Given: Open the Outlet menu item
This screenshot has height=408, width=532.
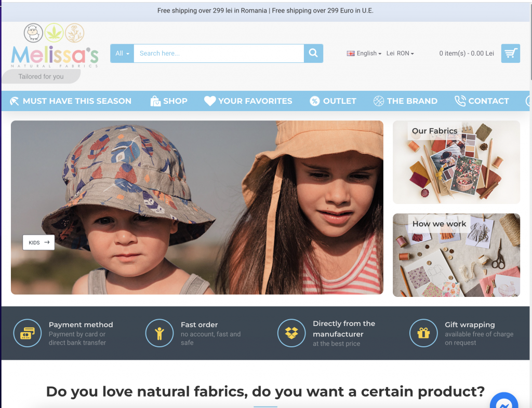Looking at the screenshot, I should [x=333, y=101].
